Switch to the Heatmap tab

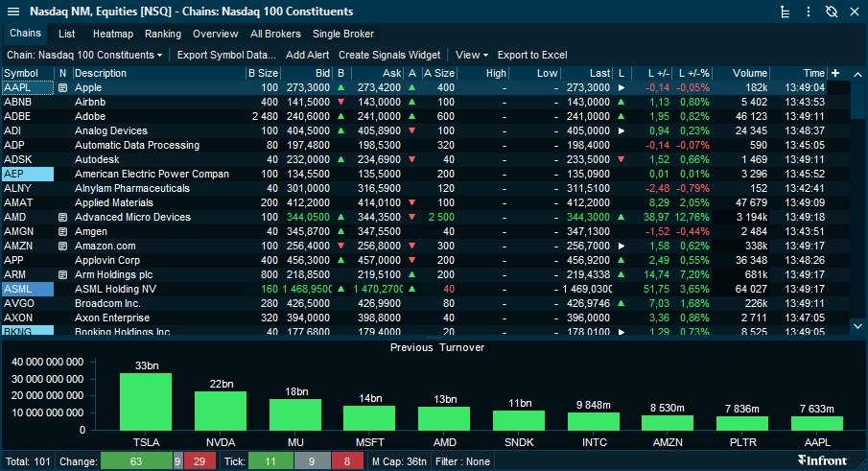pos(113,34)
